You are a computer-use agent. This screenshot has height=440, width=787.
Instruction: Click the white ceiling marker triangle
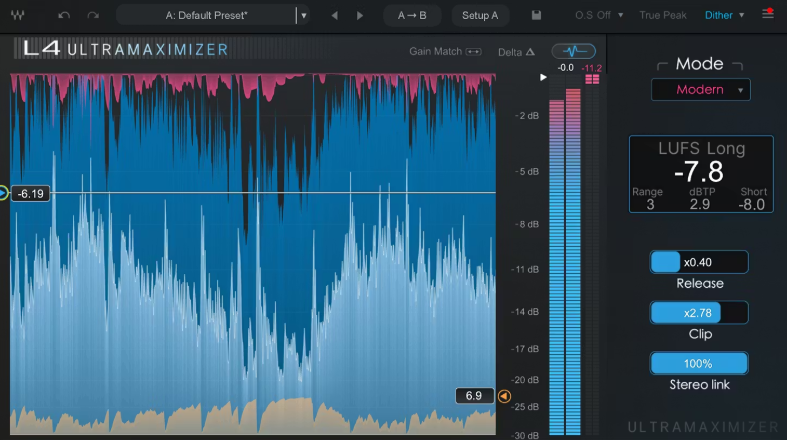pyautogui.click(x=543, y=77)
